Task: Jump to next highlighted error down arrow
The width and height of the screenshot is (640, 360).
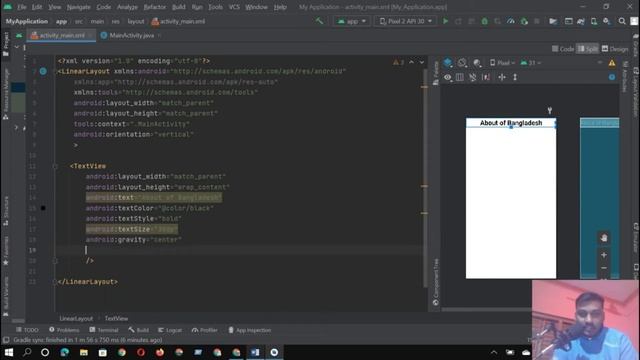Action: pyautogui.click(x=422, y=62)
